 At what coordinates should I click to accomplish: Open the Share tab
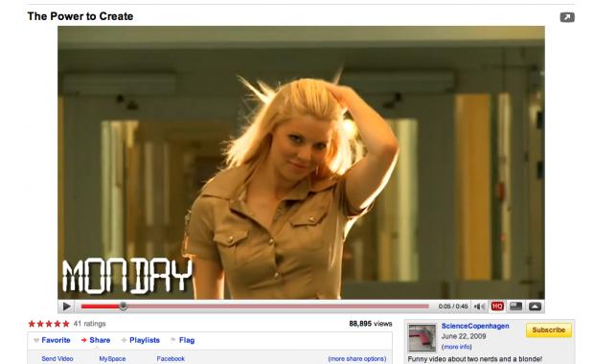pyautogui.click(x=96, y=340)
